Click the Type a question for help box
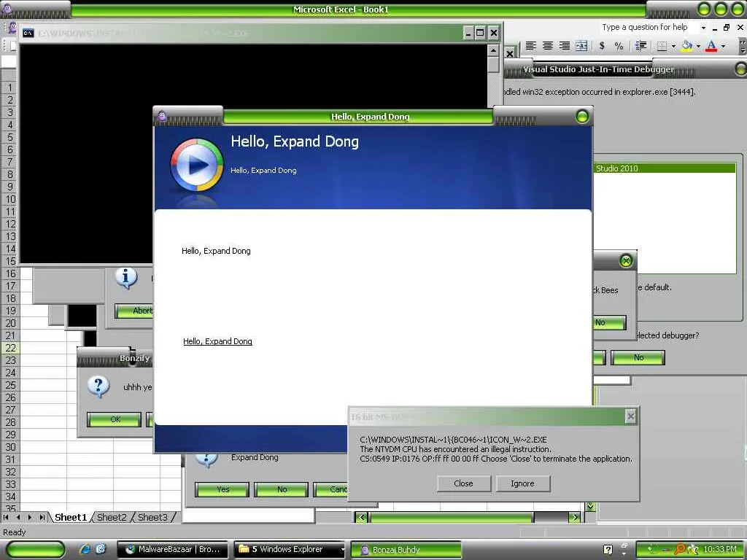This screenshot has width=747, height=560. click(649, 27)
